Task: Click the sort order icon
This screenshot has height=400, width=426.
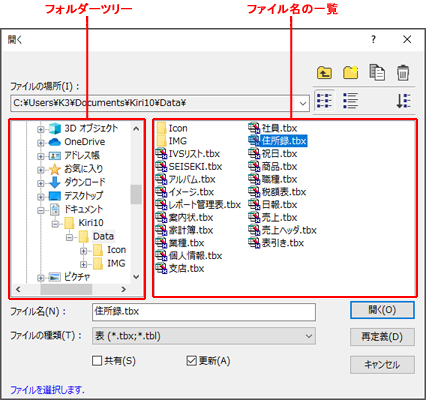Action: click(403, 101)
